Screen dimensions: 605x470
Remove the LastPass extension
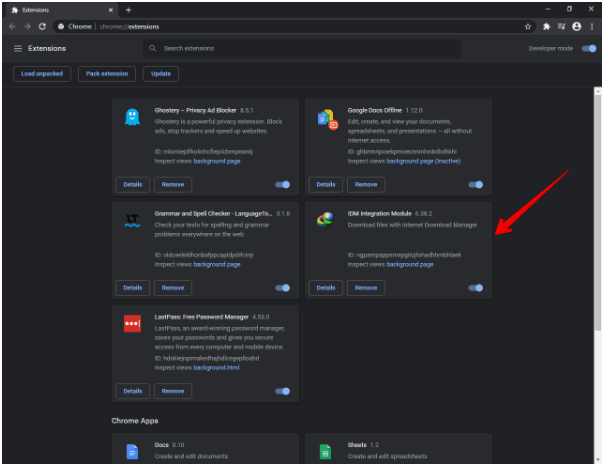pyautogui.click(x=173, y=391)
